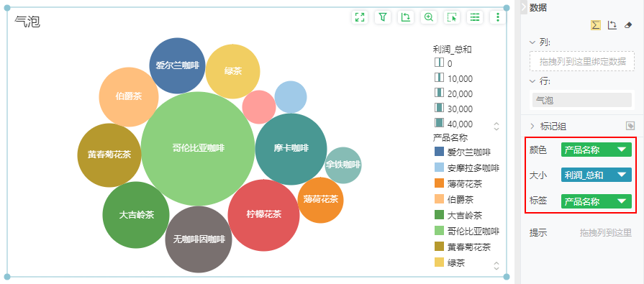Click the 气泡 field in 行 area
Screen dimensions: 644x284
tap(581, 100)
